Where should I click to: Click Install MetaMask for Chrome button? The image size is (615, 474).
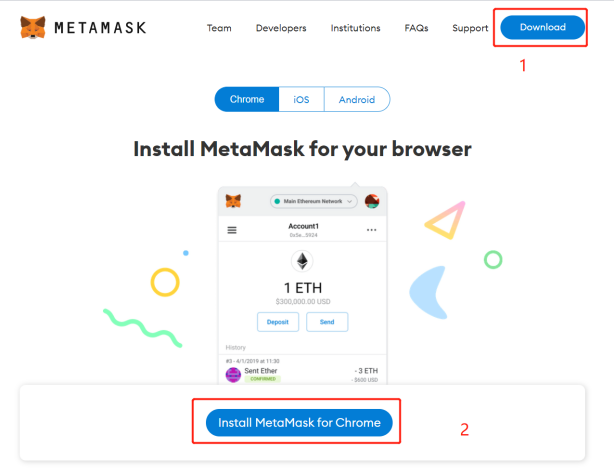299,423
